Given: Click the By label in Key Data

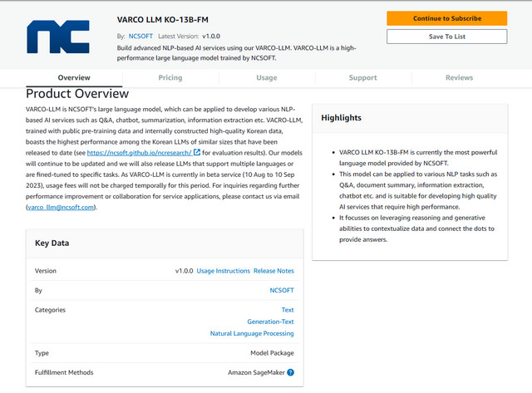Looking at the screenshot, I should (38, 291).
